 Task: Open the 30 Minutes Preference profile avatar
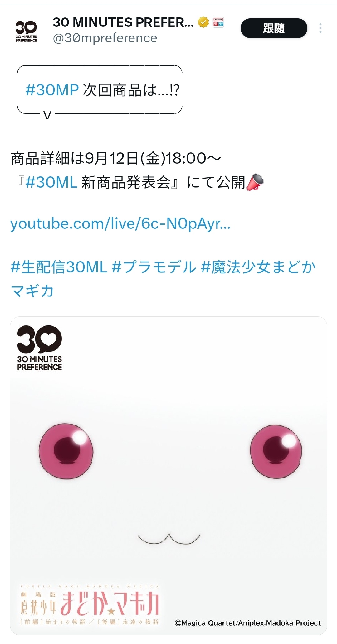(x=26, y=31)
